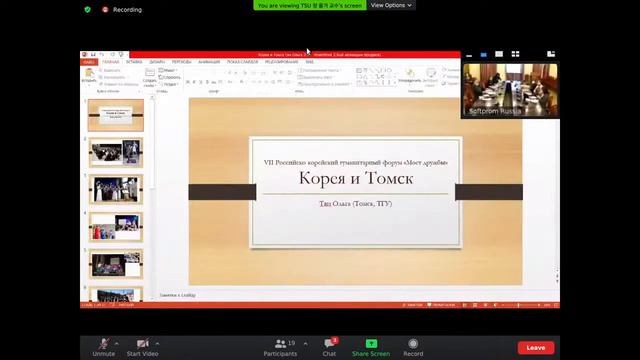Open the Quick Styles (Экспресс-стили) gallery
This screenshot has height=360, width=640.
tap(431, 77)
